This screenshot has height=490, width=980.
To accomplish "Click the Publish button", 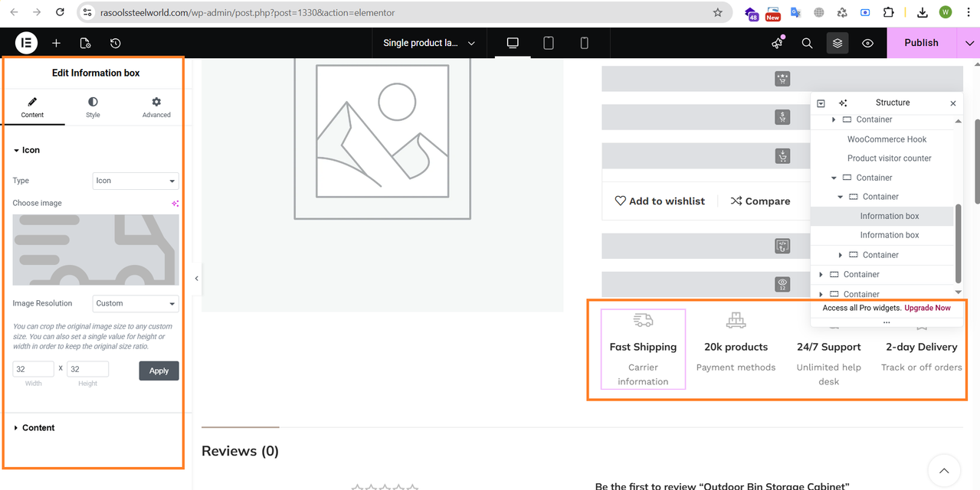I will [x=922, y=43].
